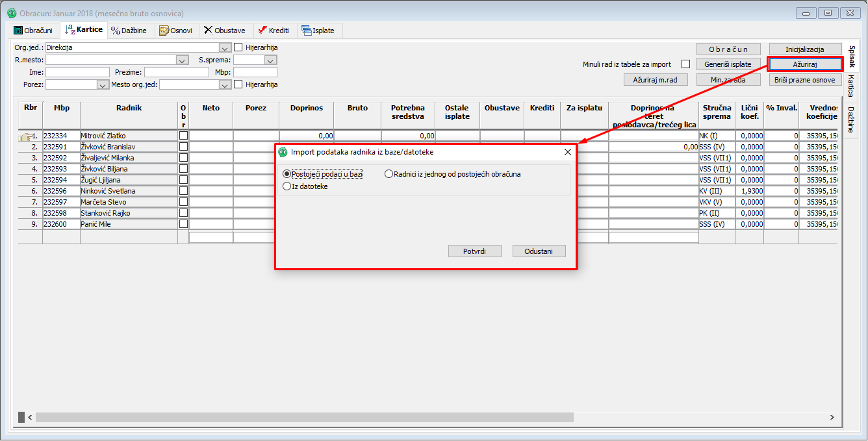Image resolution: width=868 pixels, height=441 pixels.
Task: Select 'Postojeći podaci u bazi' radio option
Action: coord(287,174)
